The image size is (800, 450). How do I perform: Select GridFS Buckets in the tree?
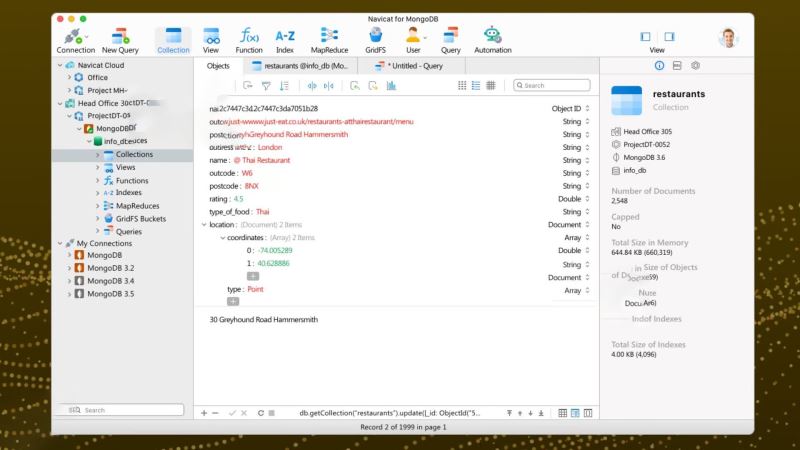141,218
